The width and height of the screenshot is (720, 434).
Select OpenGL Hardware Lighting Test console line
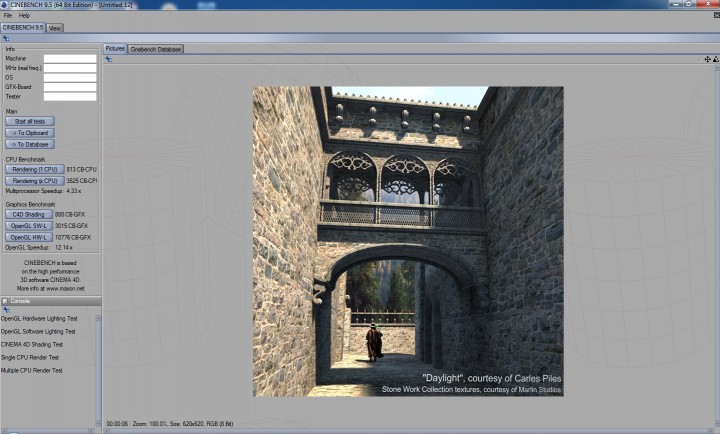[39, 318]
